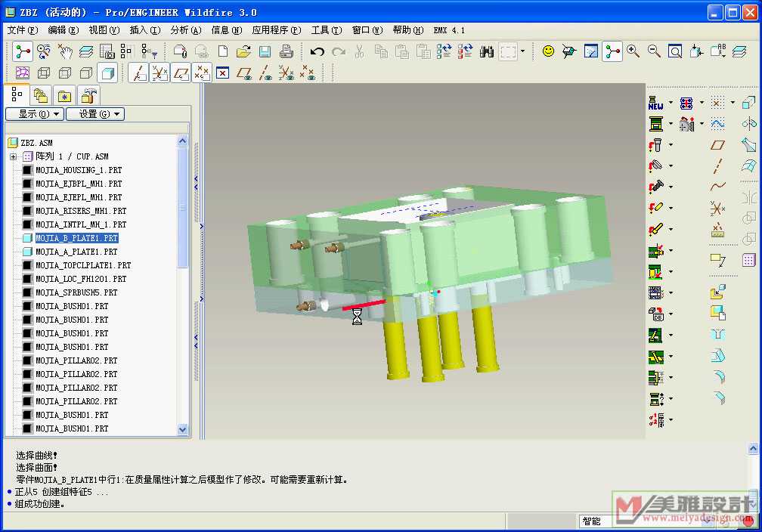The image size is (762, 532).
Task: Click the EMX screw icon in the right toolbar
Action: 655,187
